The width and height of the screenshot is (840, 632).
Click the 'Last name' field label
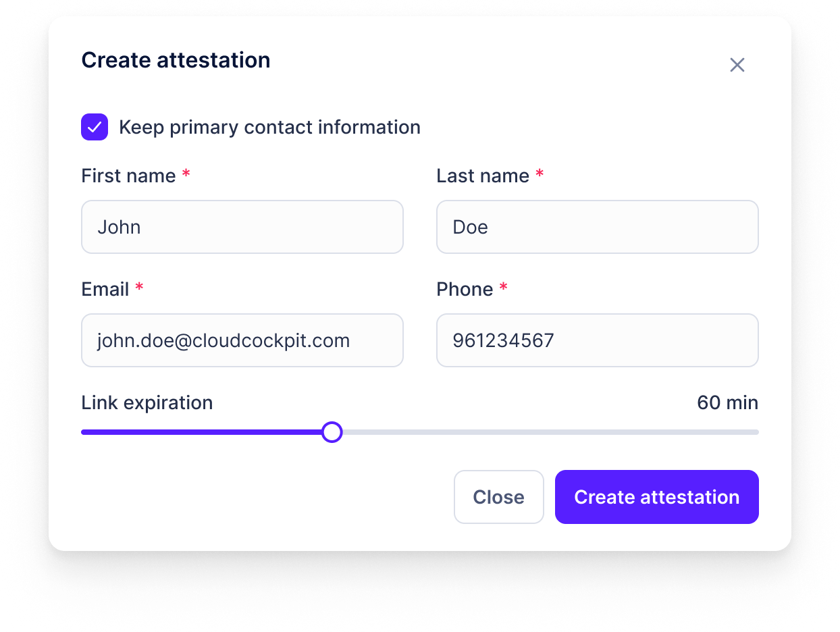(x=483, y=176)
